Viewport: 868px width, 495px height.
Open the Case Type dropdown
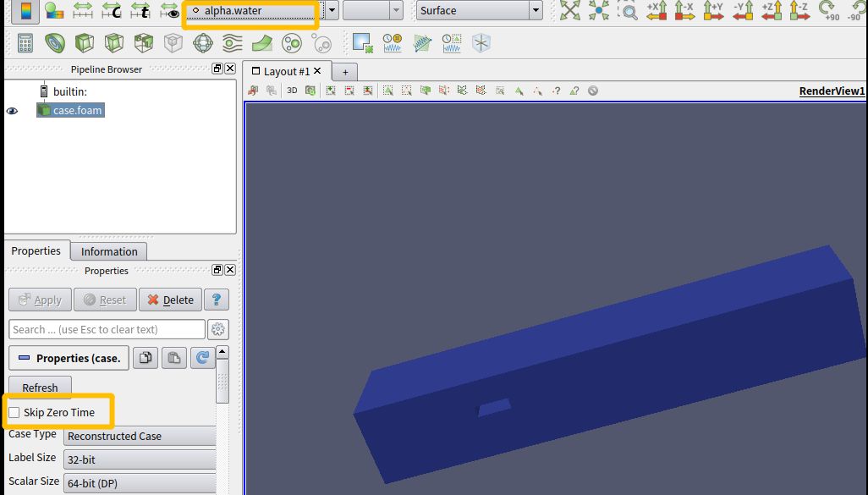coord(140,437)
